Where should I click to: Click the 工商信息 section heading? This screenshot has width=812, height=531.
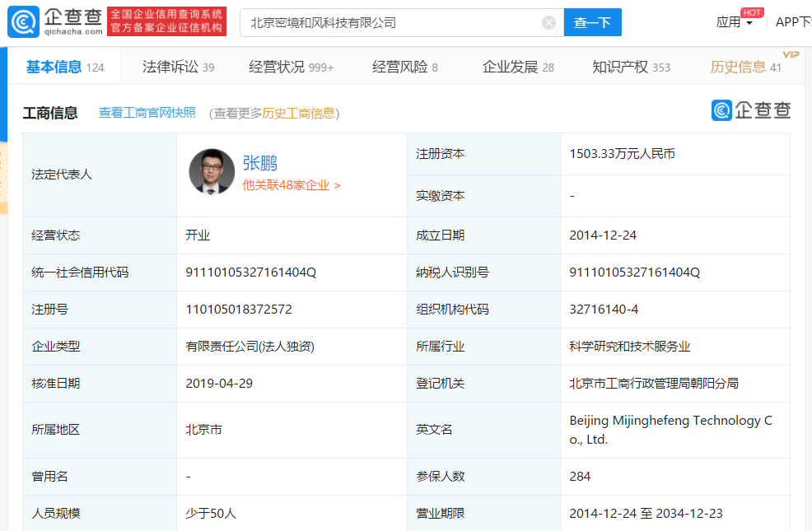tap(50, 113)
